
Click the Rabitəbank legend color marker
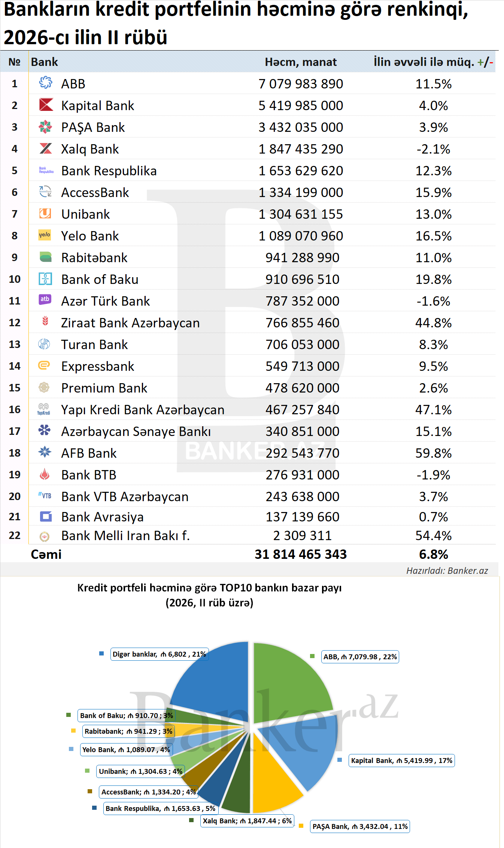[x=73, y=730]
